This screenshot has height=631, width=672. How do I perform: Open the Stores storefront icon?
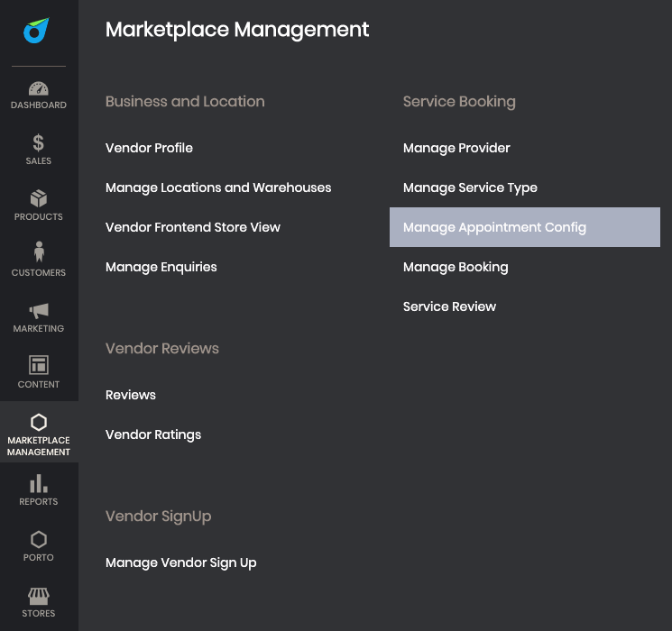[39, 596]
